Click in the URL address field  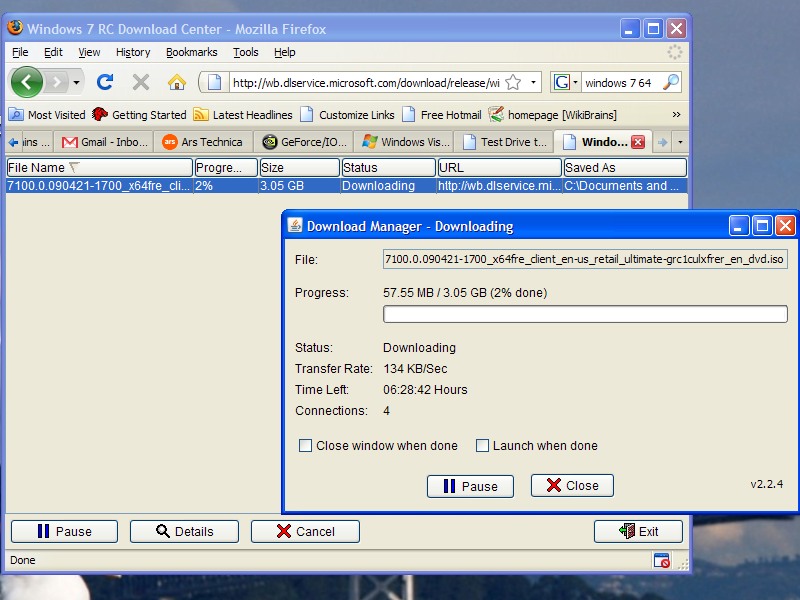coord(366,83)
